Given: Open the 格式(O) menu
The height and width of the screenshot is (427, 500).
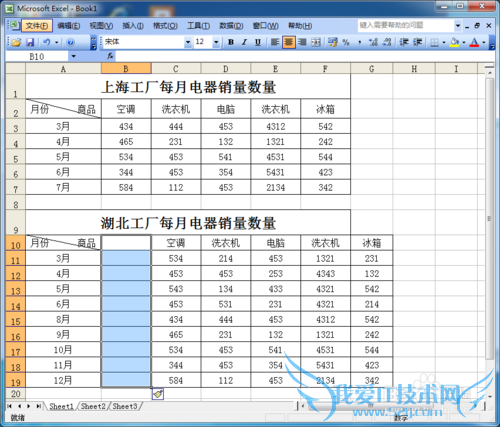Looking at the screenshot, I should pos(165,26).
